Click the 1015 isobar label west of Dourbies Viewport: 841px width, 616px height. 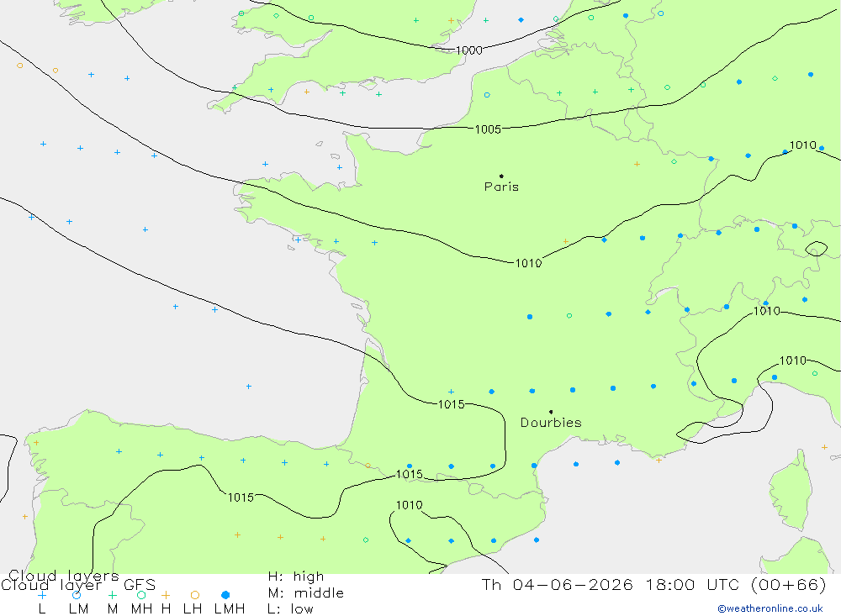click(451, 404)
